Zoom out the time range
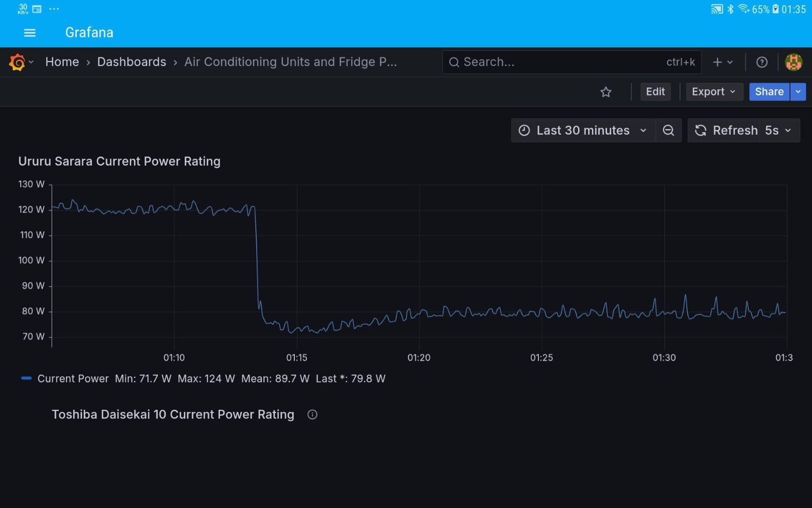Screen dimensions: 812x508 [668, 131]
